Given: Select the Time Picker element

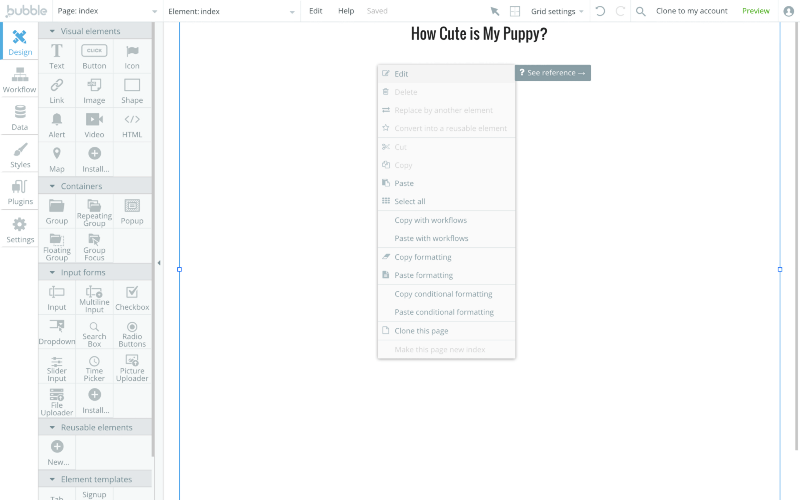Looking at the screenshot, I should [x=94, y=367].
